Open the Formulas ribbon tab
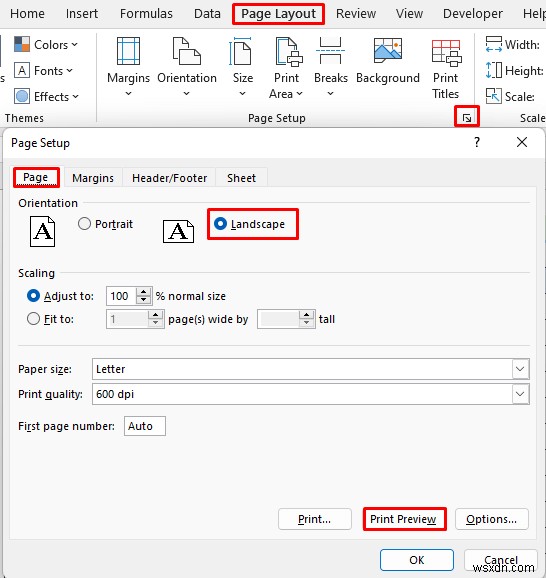Viewport: 546px width, 578px height. pyautogui.click(x=146, y=14)
